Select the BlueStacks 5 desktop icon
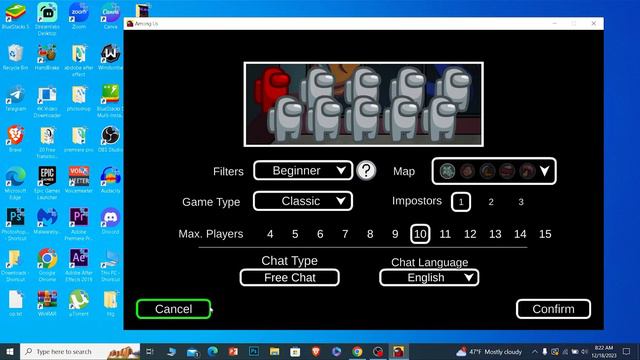This screenshot has width=640, height=360. [x=16, y=16]
